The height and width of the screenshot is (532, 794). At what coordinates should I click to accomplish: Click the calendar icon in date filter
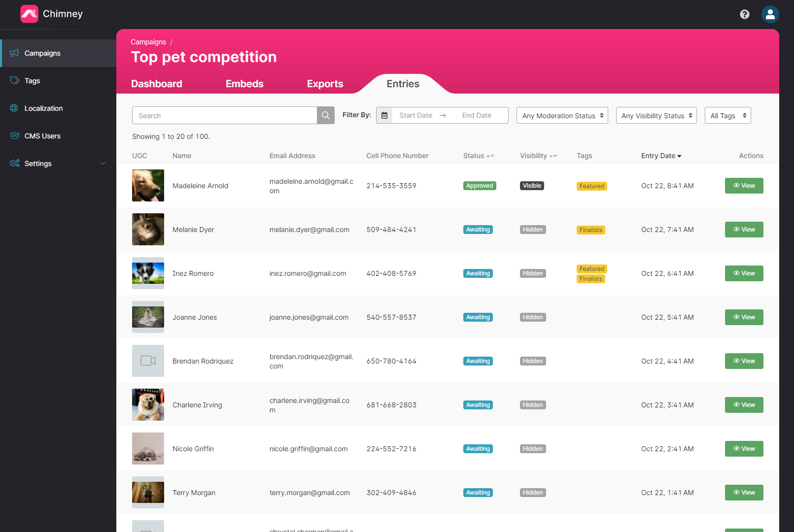pos(384,115)
